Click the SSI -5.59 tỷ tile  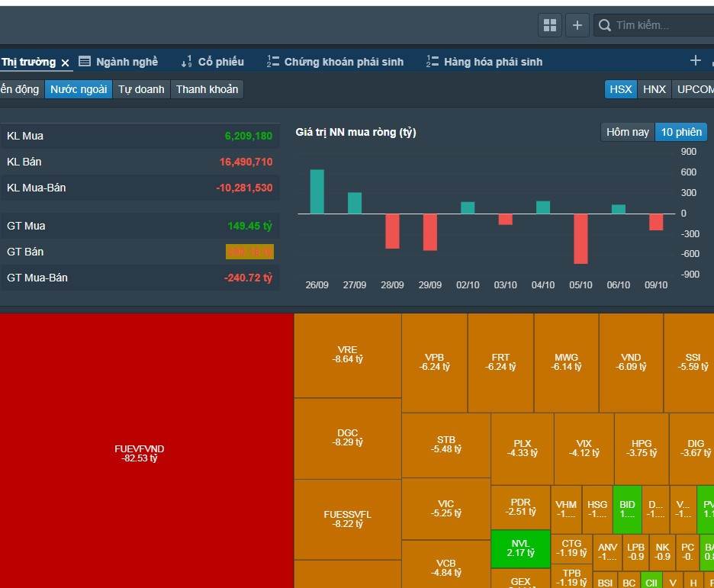click(x=689, y=363)
